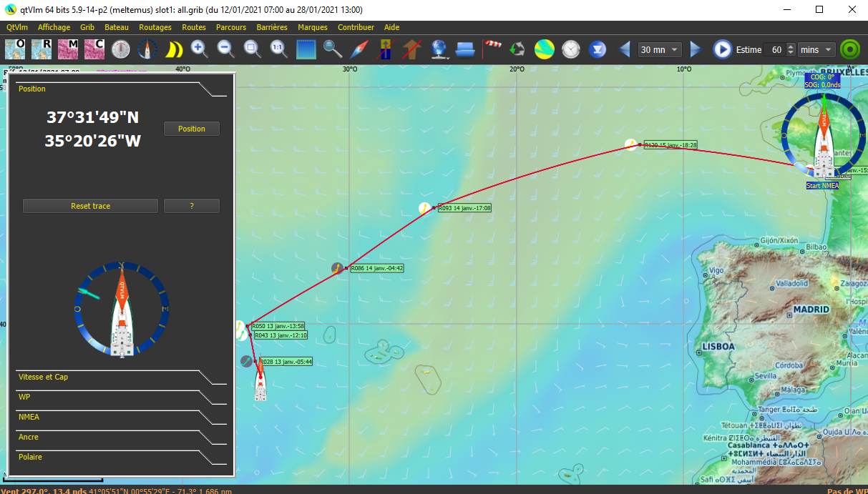
Task: Click the zoom in magnifier icon
Action: pos(200,49)
